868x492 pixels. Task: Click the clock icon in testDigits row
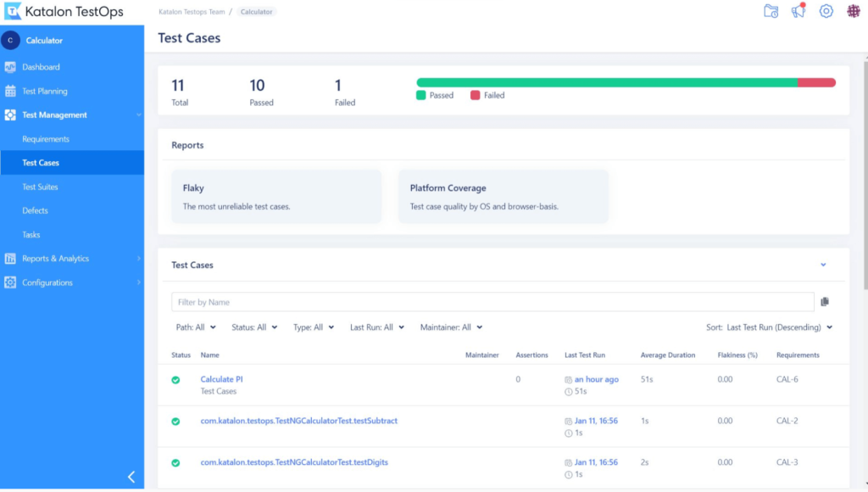568,475
